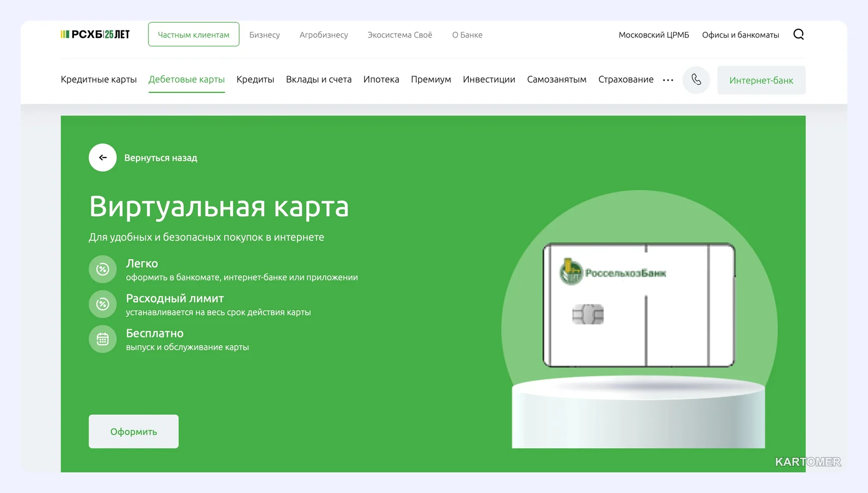Select the Частным клиентам tab
Image resolution: width=868 pixels, height=493 pixels.
(x=194, y=34)
